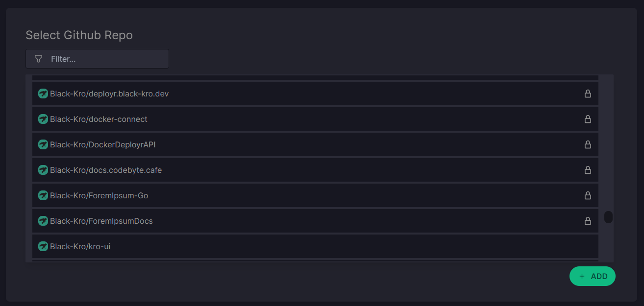The image size is (644, 306).
Task: Choose the Black-Kro/kro-ui repository
Action: coord(80,246)
